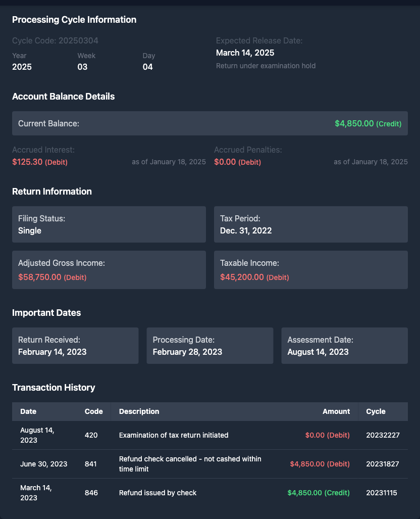This screenshot has height=519, width=420.
Task: Click the Refund issued by check description
Action: pyautogui.click(x=157, y=493)
